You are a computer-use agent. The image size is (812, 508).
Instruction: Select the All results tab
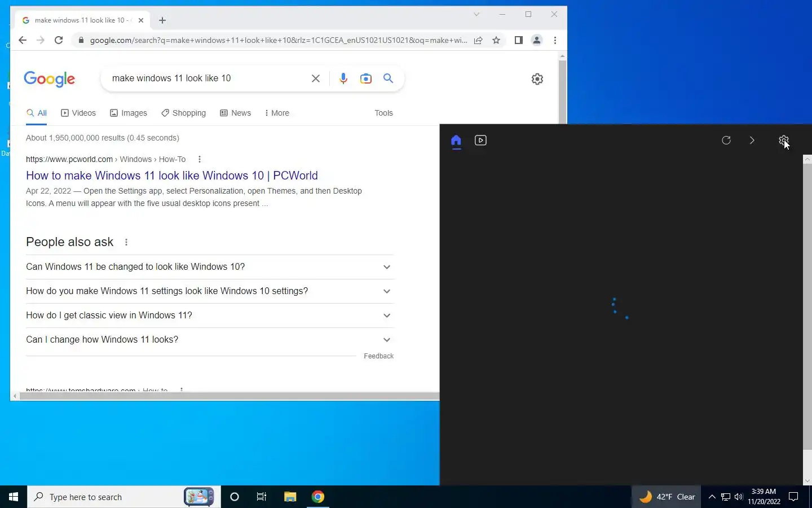[x=37, y=113]
